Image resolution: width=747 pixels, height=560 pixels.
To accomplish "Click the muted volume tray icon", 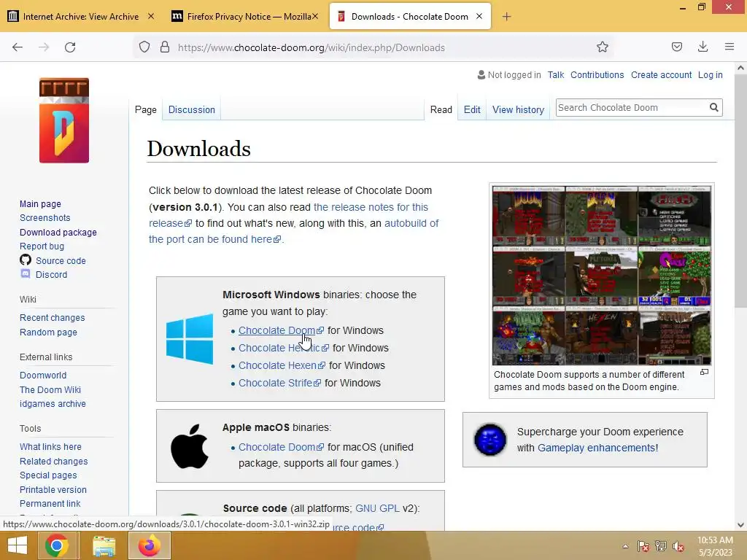I will click(678, 546).
